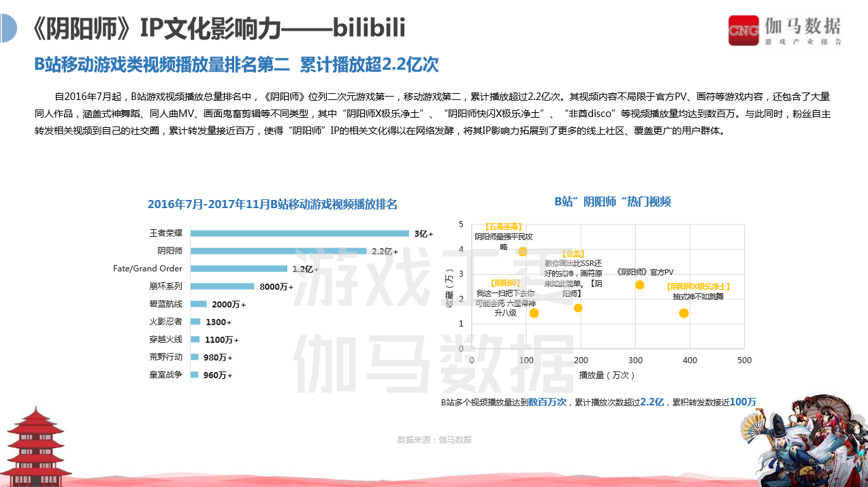This screenshot has width=868, height=487.
Task: Select the 穿越火线 axis label
Action: [166, 339]
